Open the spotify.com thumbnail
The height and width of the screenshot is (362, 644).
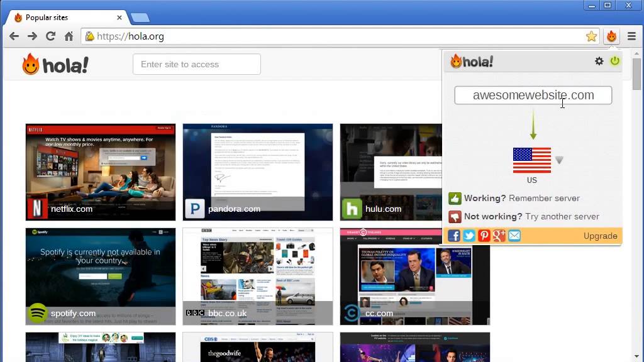[x=101, y=277]
